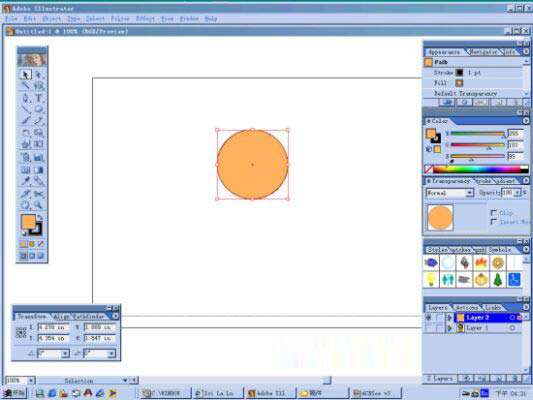Expand Layer 1 disclosure triangle
This screenshot has width=533, height=400.
449,328
